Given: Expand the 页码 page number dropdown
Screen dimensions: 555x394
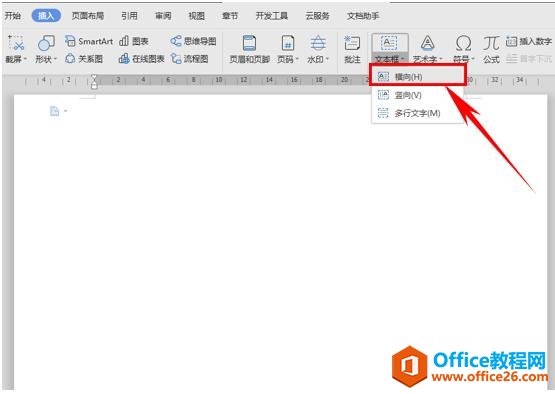Looking at the screenshot, I should click(287, 49).
